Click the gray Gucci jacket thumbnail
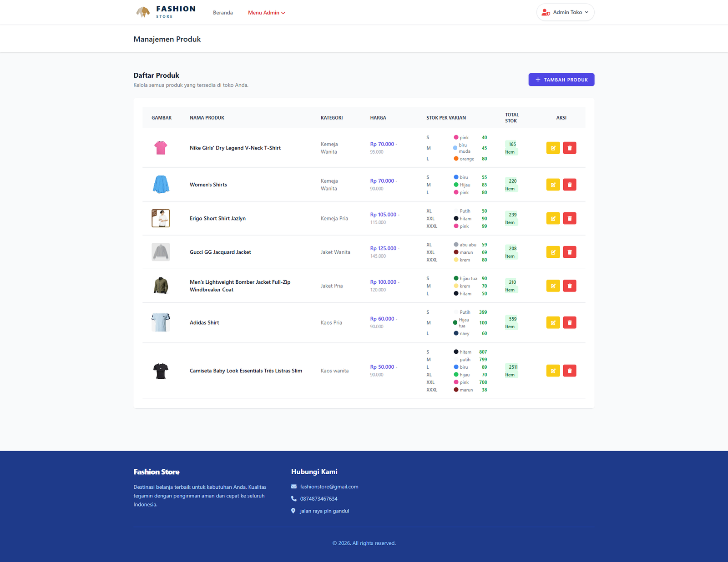The width and height of the screenshot is (728, 562). tap(161, 252)
